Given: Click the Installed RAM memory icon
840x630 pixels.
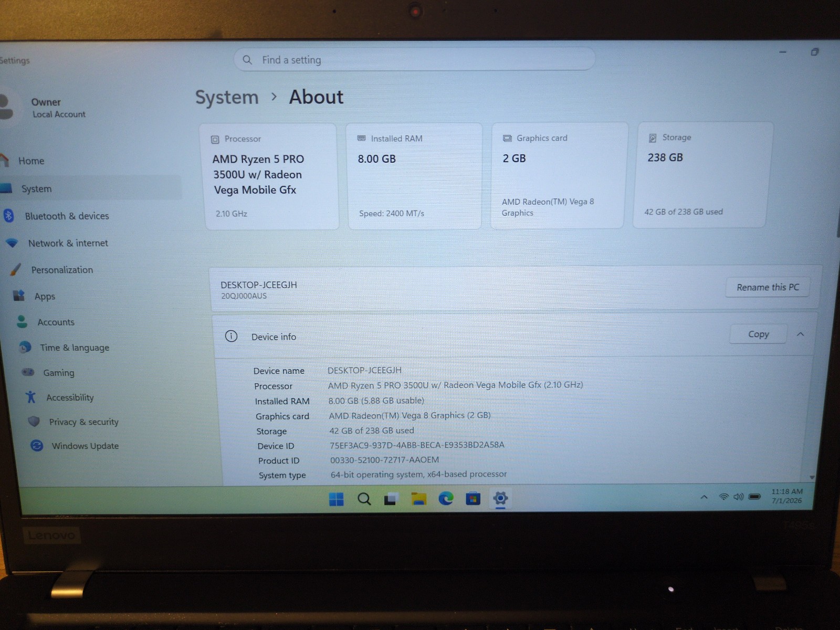Looking at the screenshot, I should 361,139.
